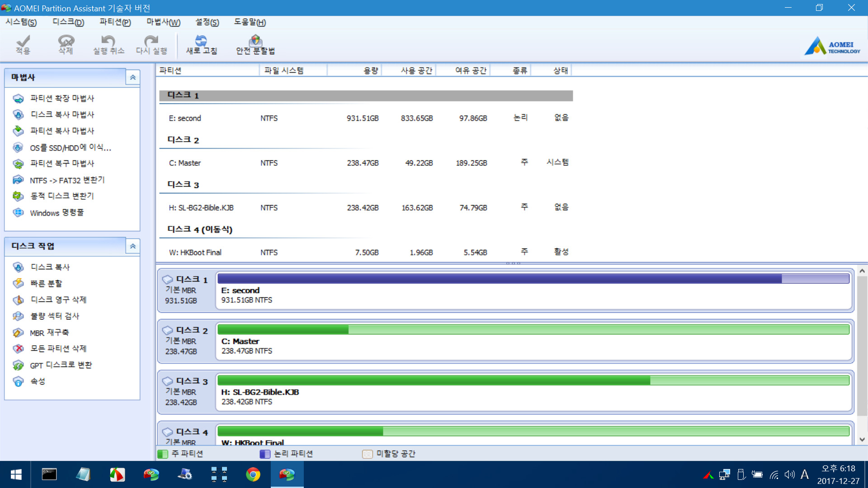Image resolution: width=868 pixels, height=488 pixels.
Task: Click 빠른 분할 quick partition icon
Action: 18,283
